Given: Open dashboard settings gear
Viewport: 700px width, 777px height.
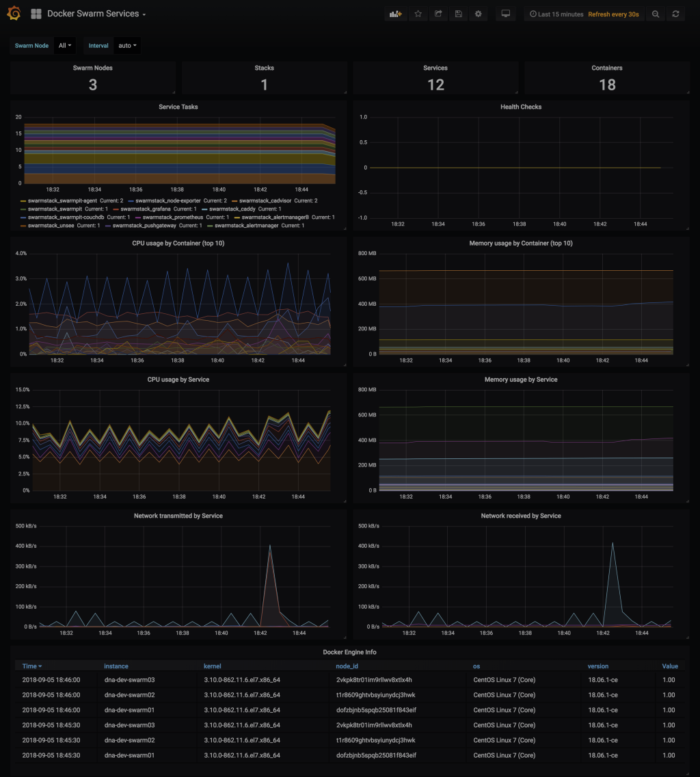Looking at the screenshot, I should tap(478, 14).
